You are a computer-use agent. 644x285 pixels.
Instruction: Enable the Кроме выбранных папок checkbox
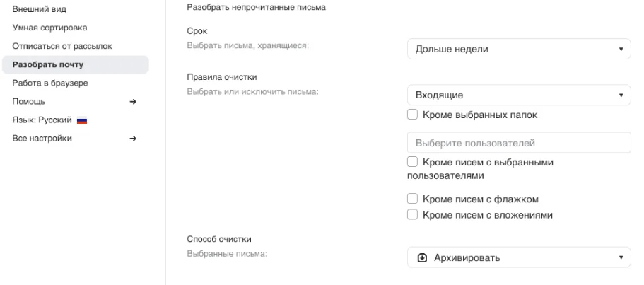pyautogui.click(x=412, y=115)
